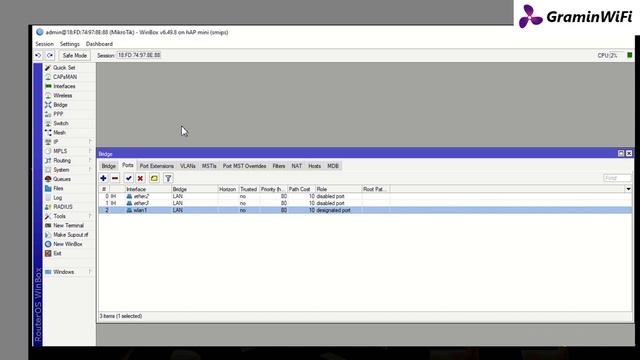Open the Session menu

click(44, 44)
